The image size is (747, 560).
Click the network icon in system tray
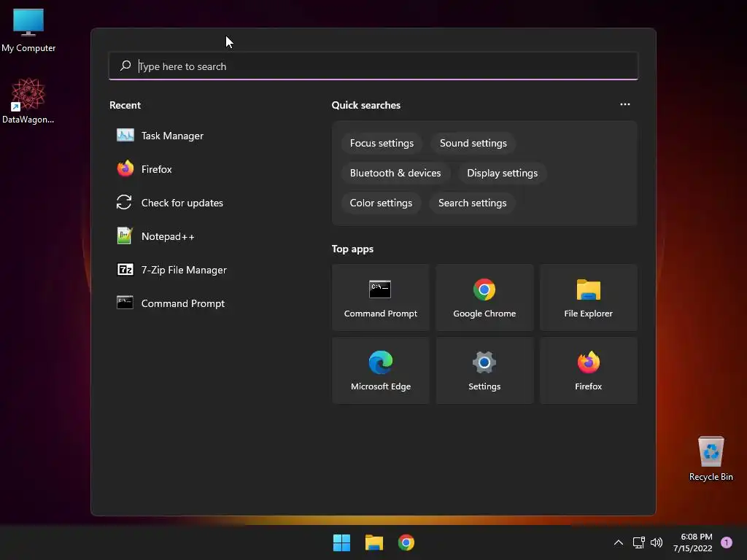point(638,542)
